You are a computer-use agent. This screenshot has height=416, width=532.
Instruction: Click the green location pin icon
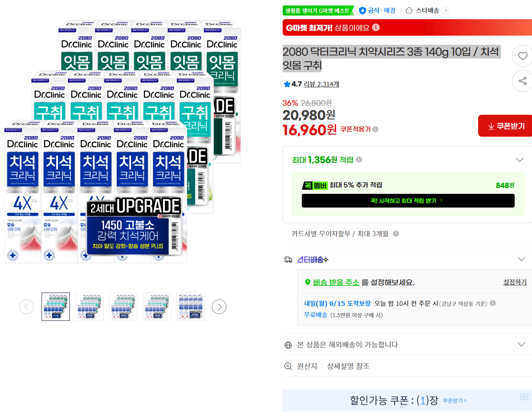(308, 282)
